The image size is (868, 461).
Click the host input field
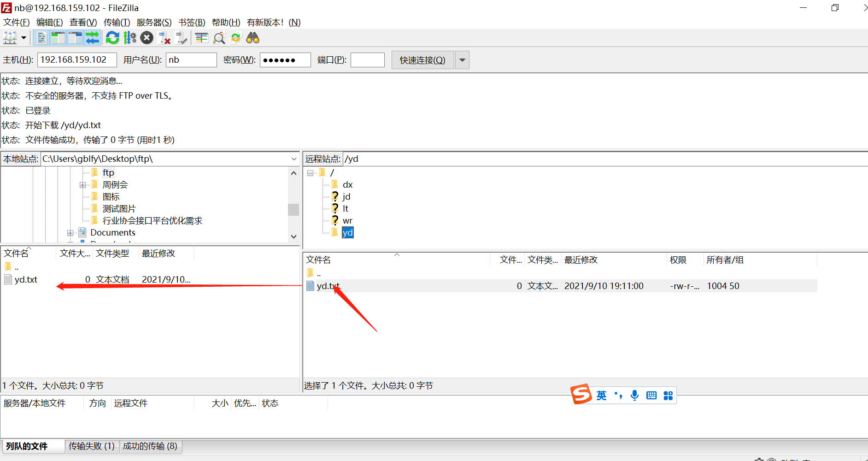click(x=77, y=60)
